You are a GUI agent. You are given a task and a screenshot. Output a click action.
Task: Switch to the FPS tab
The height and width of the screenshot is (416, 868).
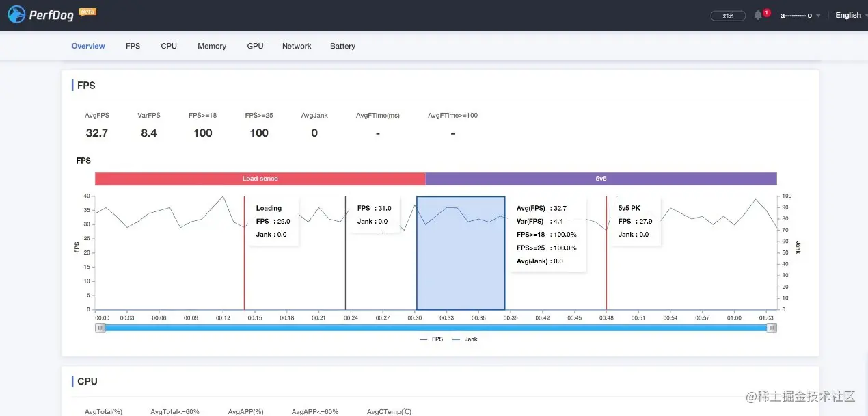point(133,46)
